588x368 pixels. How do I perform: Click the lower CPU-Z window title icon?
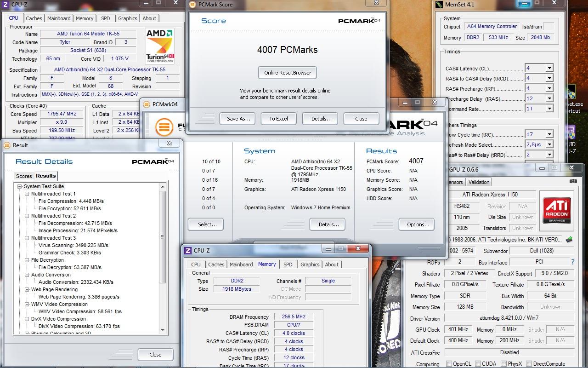click(188, 250)
